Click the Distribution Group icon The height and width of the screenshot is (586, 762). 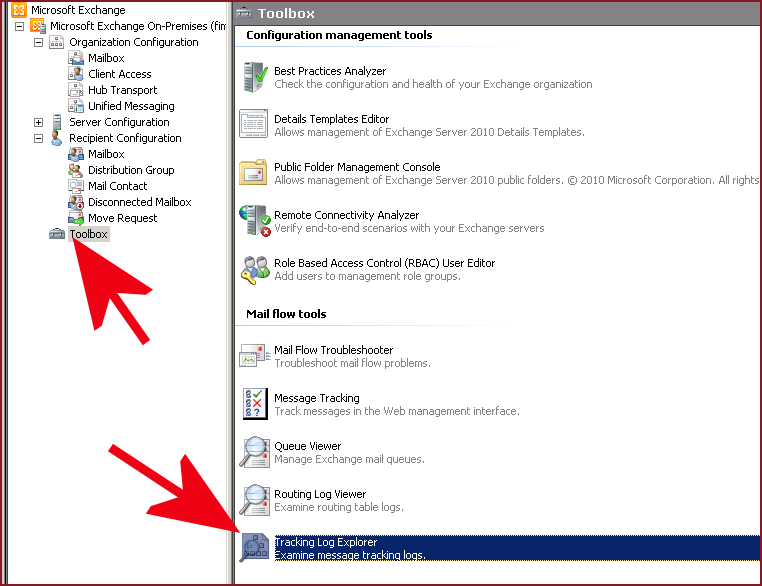click(x=76, y=170)
